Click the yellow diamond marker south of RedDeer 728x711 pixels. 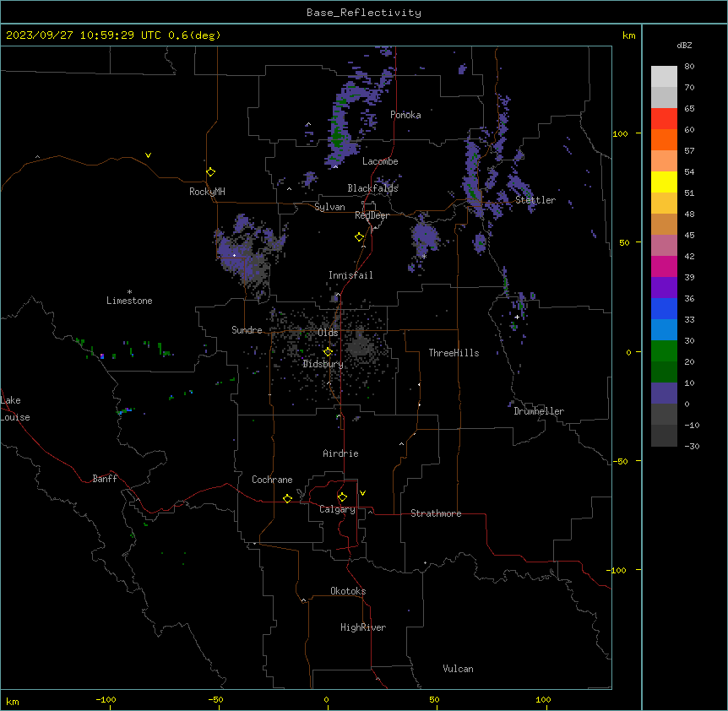tap(360, 237)
